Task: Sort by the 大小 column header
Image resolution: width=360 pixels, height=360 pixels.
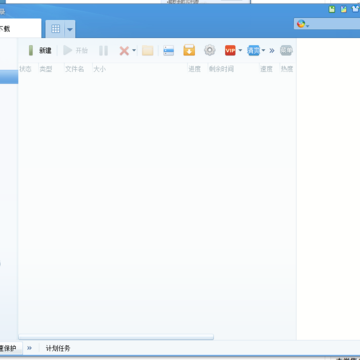Action: (99, 69)
